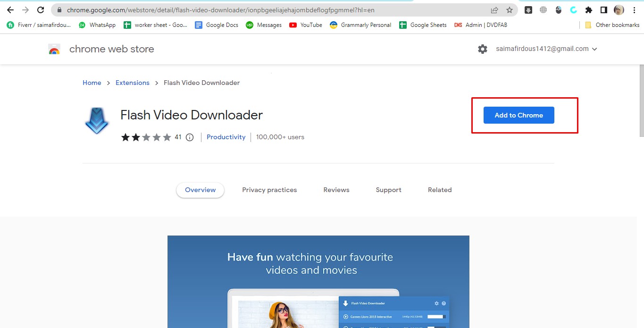Open the worker sheet bookmark
This screenshot has width=644, height=328.
click(x=155, y=25)
